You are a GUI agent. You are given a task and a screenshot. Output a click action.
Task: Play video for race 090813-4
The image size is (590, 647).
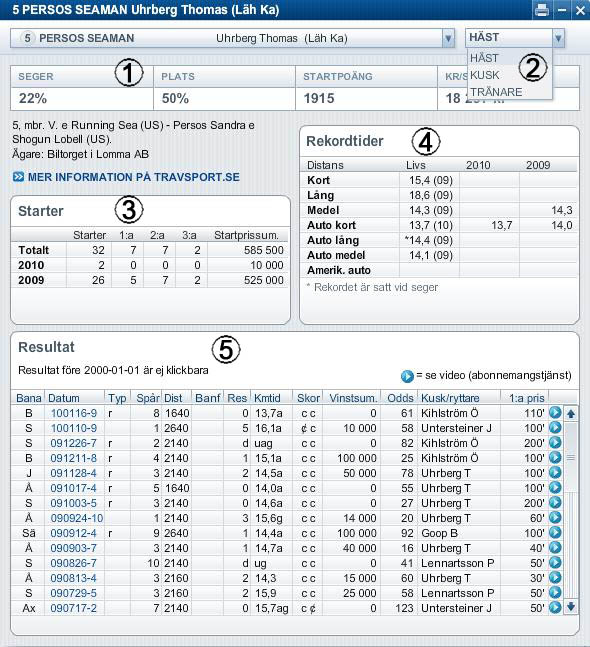[x=555, y=577]
